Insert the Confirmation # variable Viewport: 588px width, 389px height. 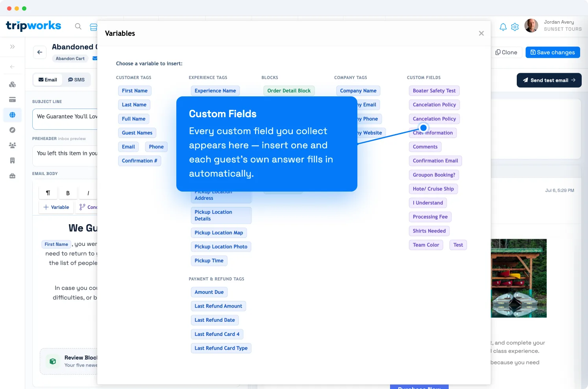[x=140, y=161]
